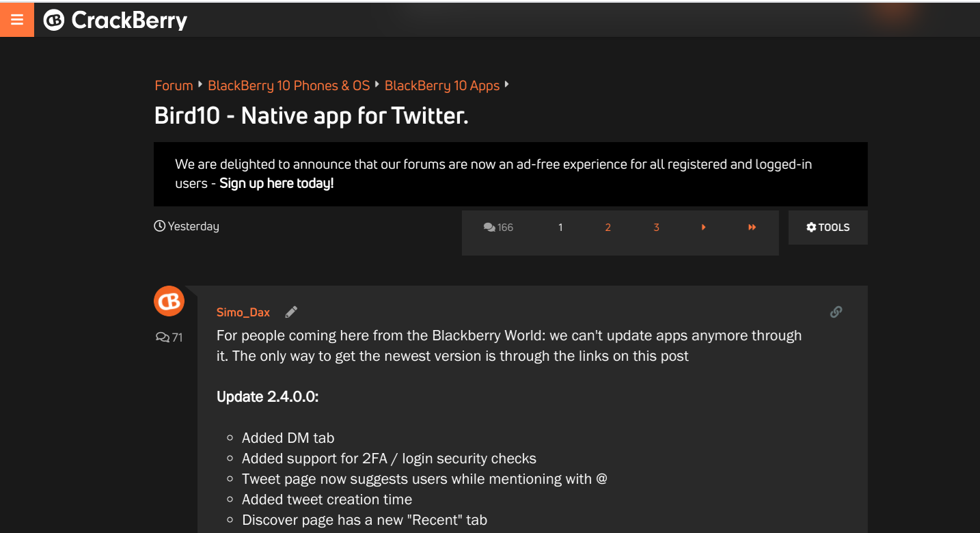
Task: Click the CrackBerry logo
Action: click(115, 20)
